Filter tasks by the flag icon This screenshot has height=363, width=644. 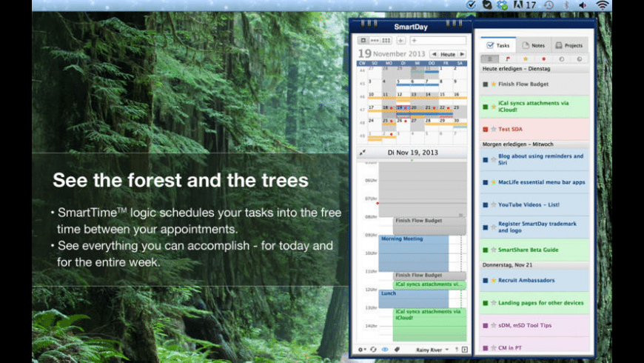(x=508, y=59)
